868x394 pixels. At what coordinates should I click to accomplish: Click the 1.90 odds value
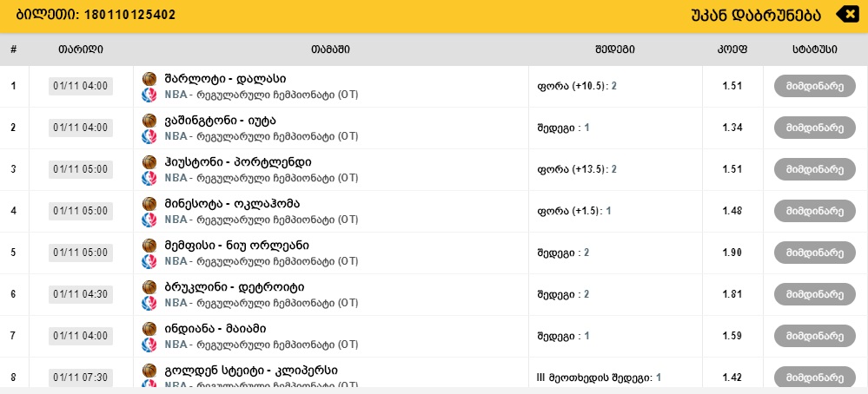point(732,253)
